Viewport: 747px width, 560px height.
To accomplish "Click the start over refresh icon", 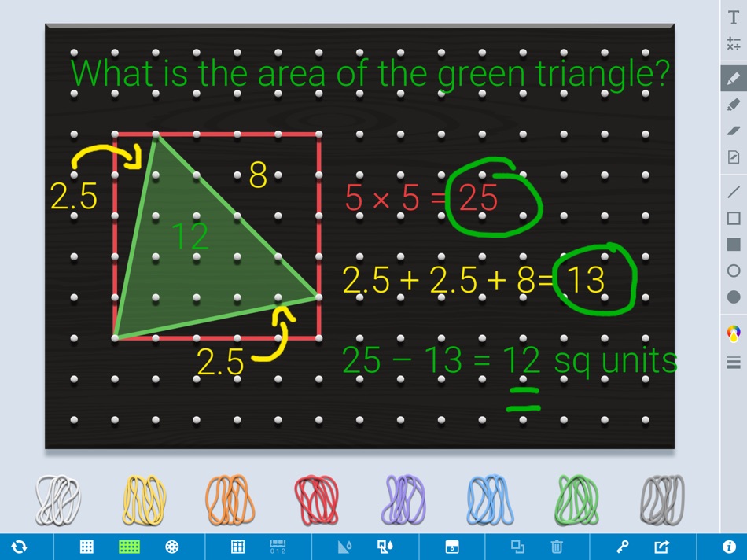I will (x=19, y=547).
